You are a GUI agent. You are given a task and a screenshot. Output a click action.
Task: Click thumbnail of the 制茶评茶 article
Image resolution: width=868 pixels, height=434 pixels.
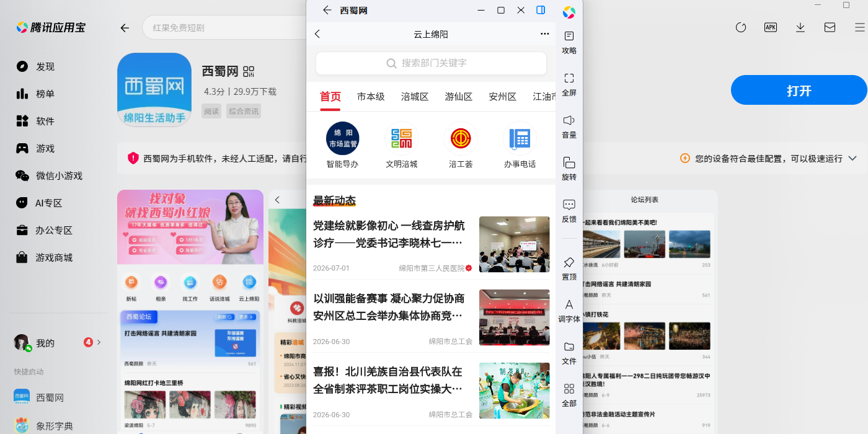[x=515, y=391]
